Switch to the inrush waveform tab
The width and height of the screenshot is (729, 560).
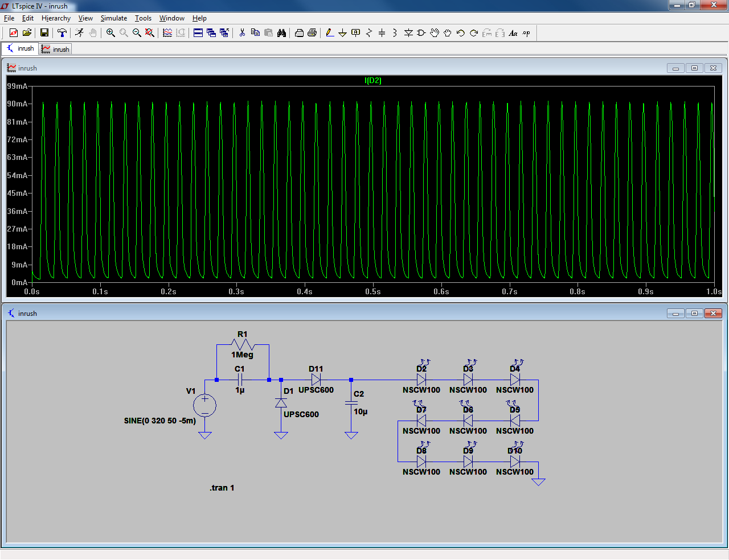55,50
